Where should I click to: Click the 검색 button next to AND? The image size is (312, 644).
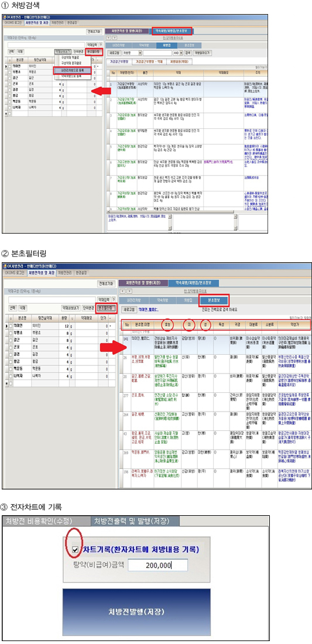pos(188,53)
